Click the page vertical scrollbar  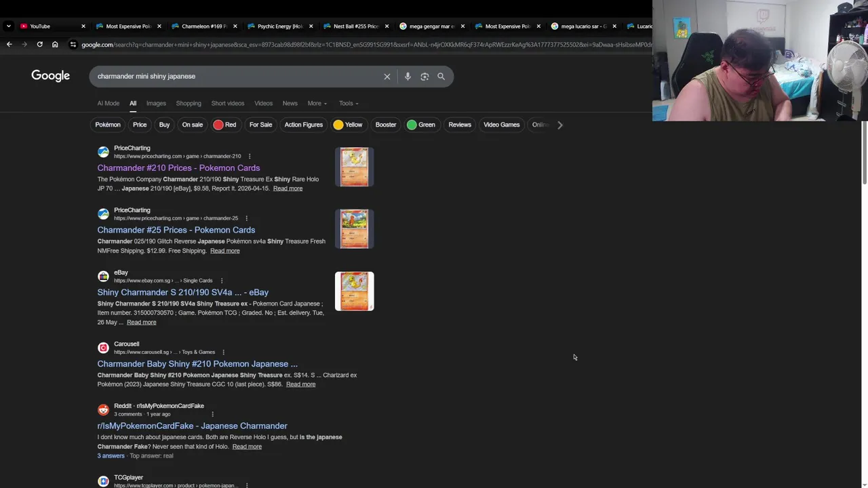(x=864, y=152)
